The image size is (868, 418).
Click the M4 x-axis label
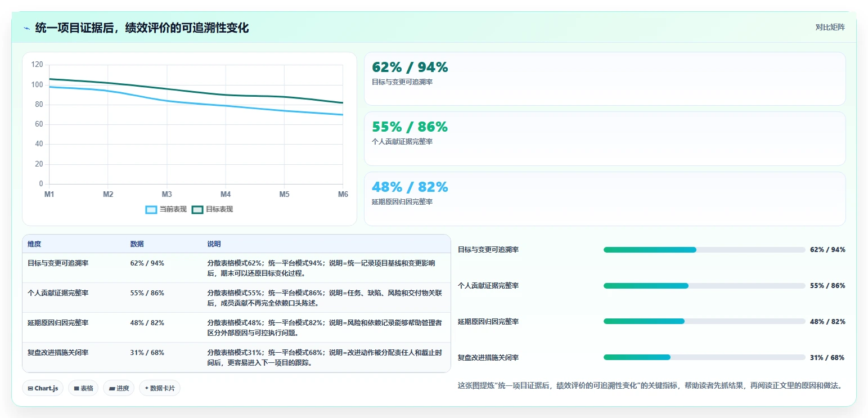(x=226, y=195)
